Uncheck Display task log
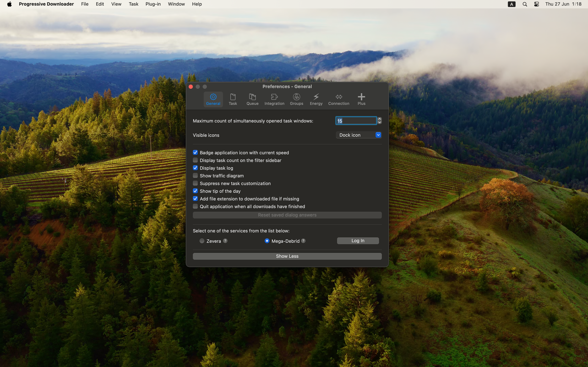 click(x=195, y=168)
